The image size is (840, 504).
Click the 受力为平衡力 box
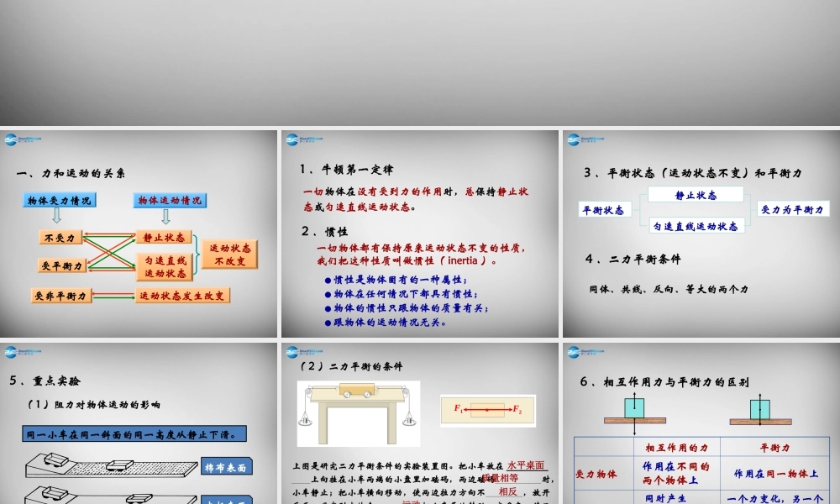tap(793, 209)
